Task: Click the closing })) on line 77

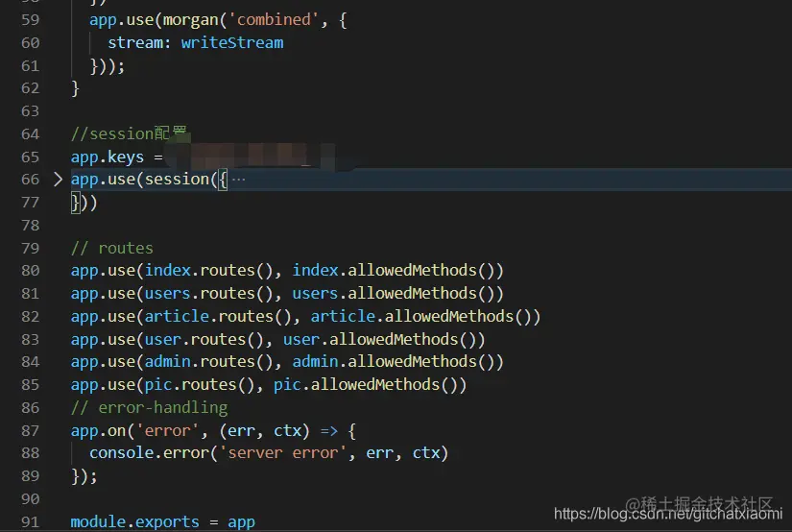Action: 84,203
